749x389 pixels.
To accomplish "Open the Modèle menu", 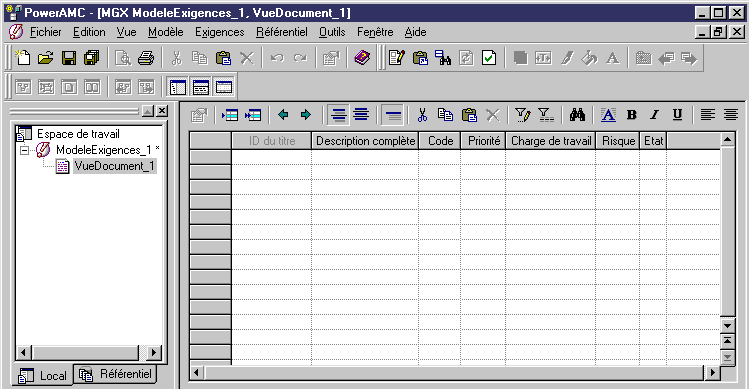I will point(165,32).
